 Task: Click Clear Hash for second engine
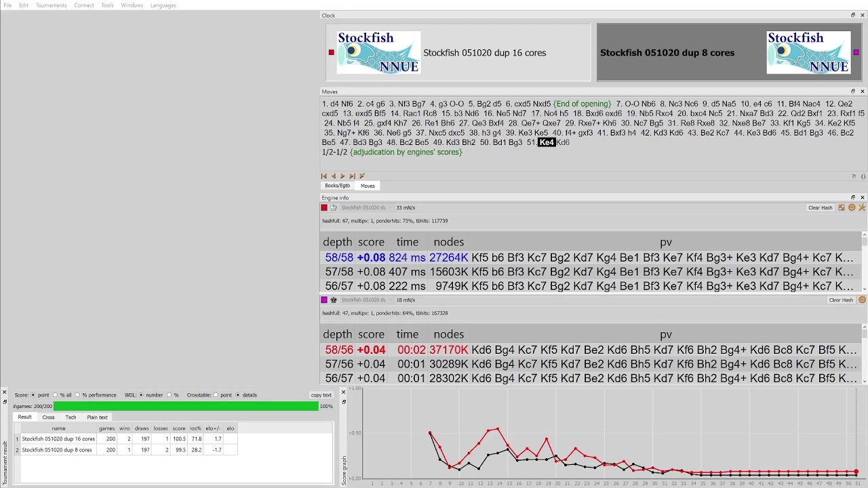(841, 300)
